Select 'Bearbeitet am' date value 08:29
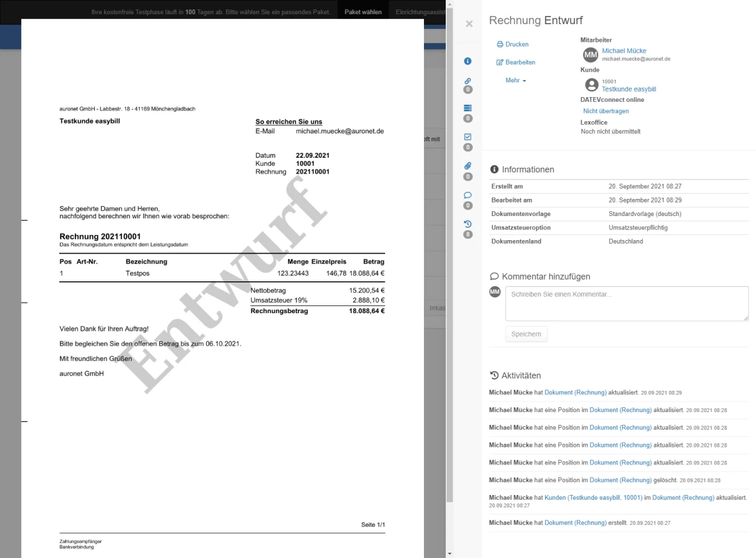Image resolution: width=756 pixels, height=558 pixels. (645, 200)
